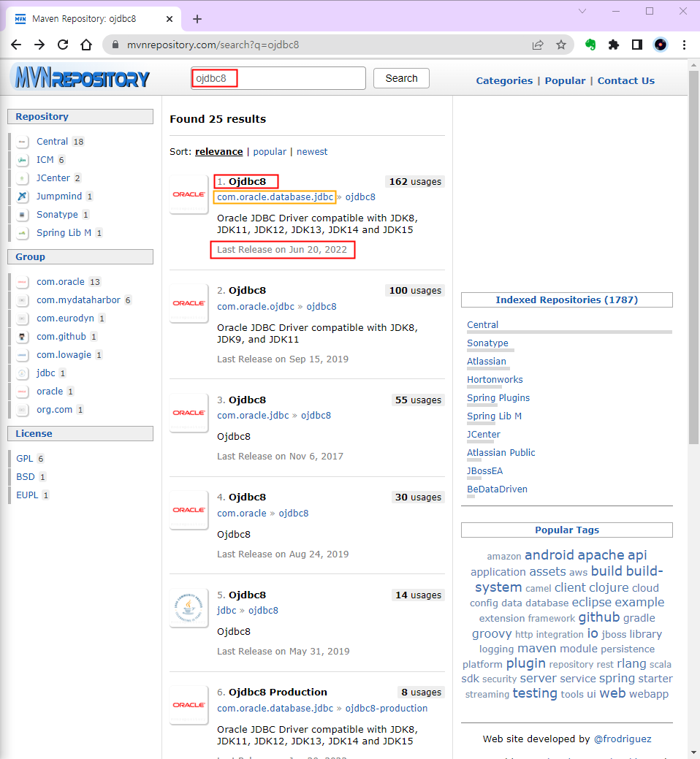The width and height of the screenshot is (700, 759).
Task: Open the android popular tag
Action: tap(549, 554)
